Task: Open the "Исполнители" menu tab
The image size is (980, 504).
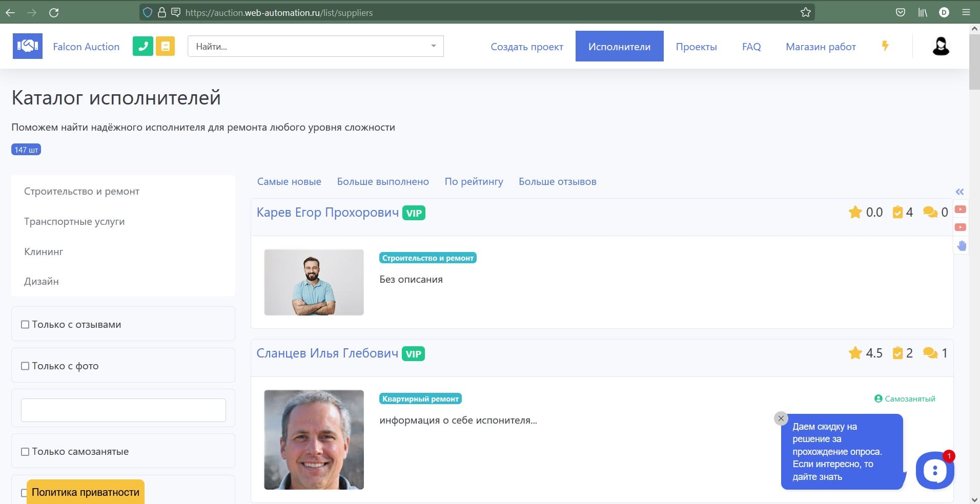Action: click(x=619, y=47)
